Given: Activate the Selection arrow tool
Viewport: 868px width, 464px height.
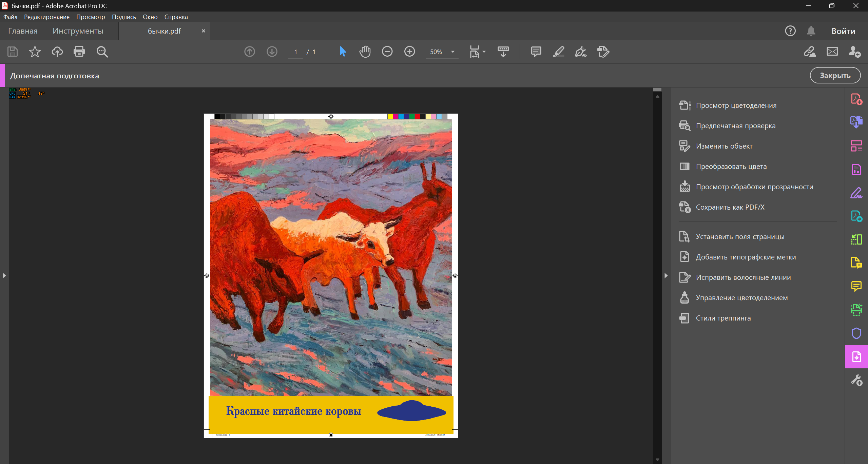Looking at the screenshot, I should 343,52.
